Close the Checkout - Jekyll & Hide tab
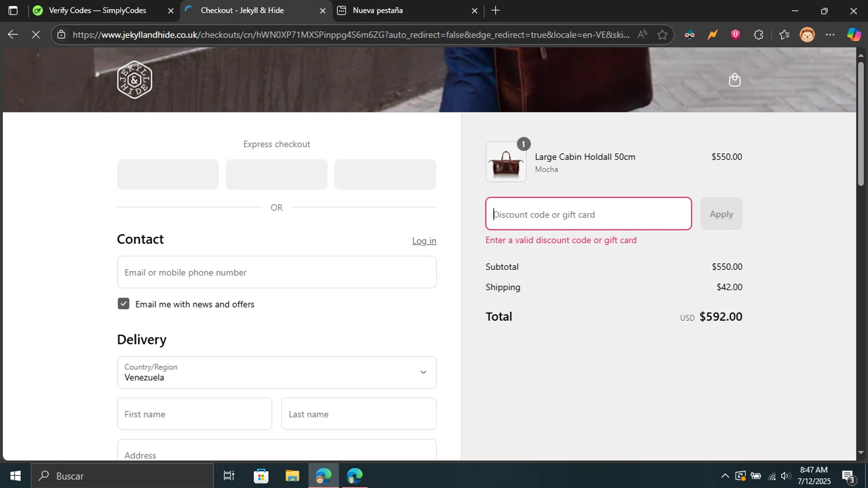 click(x=322, y=10)
